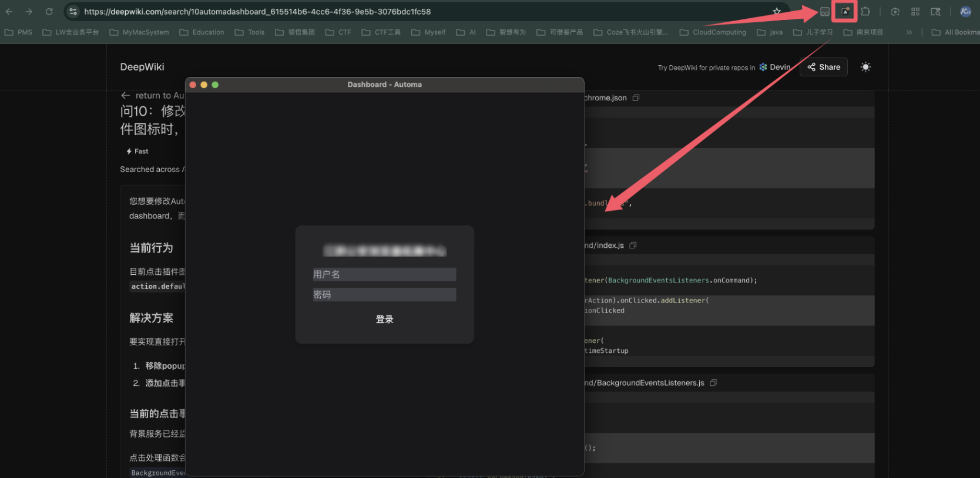Image resolution: width=980 pixels, height=478 pixels.
Task: Close the Dashboard - Automa window
Action: (x=193, y=85)
